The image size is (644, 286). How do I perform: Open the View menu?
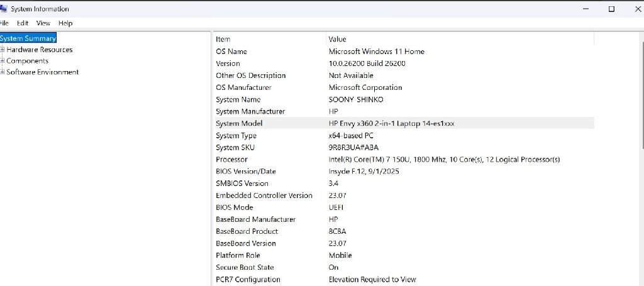43,23
